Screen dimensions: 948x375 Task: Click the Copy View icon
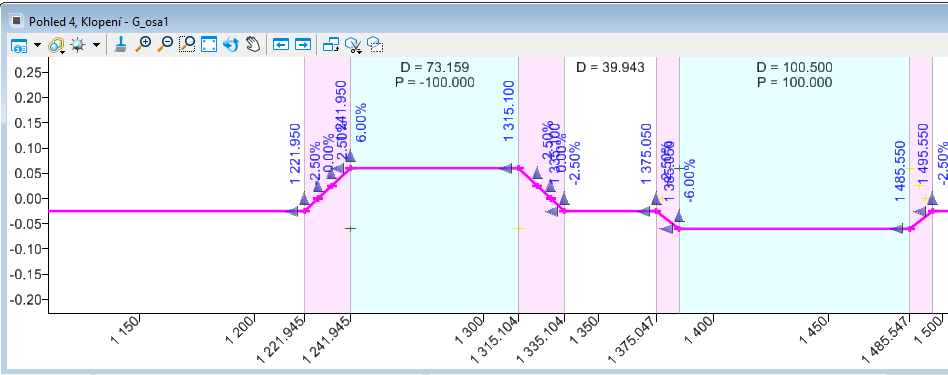(331, 45)
